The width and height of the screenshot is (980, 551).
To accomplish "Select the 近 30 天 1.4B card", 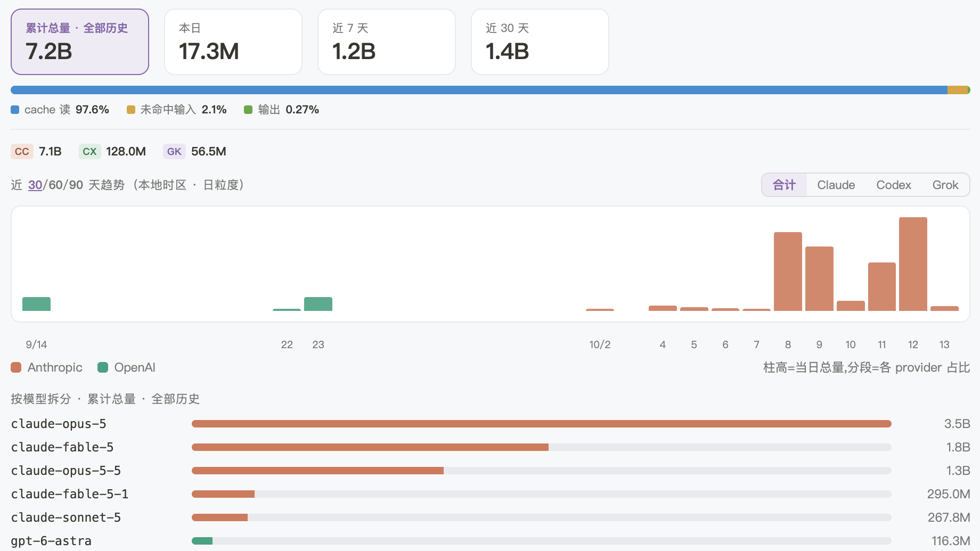I will 540,42.
